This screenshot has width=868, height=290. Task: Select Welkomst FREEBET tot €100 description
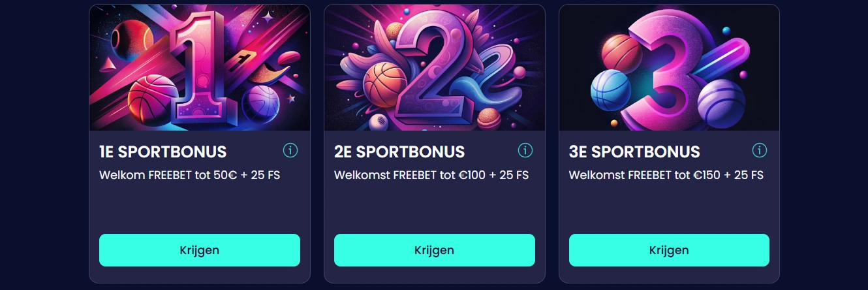[431, 175]
